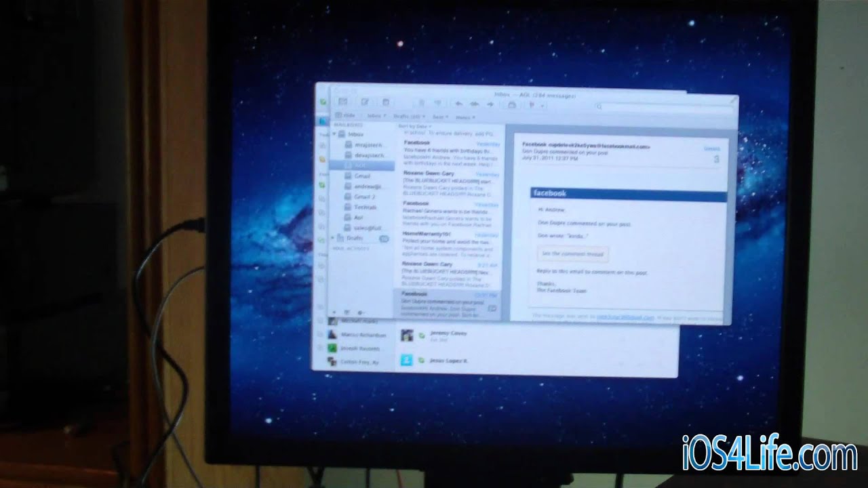Mark message as junk
The image size is (868, 488).
pos(437,103)
